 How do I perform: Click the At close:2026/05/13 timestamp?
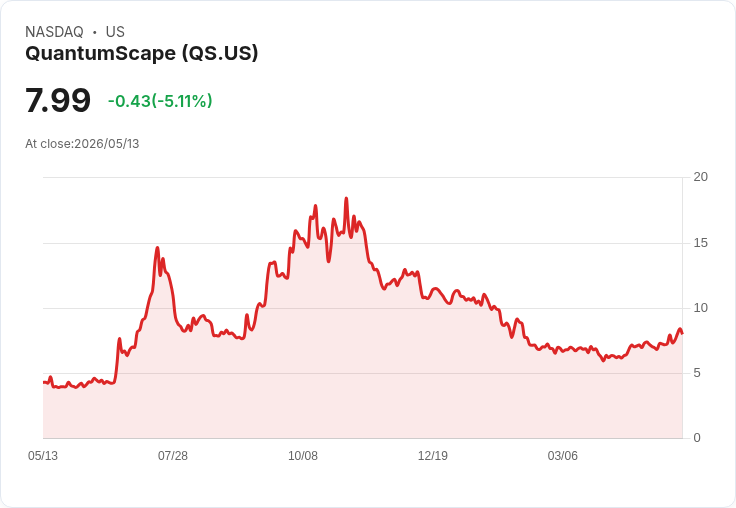(x=82, y=144)
